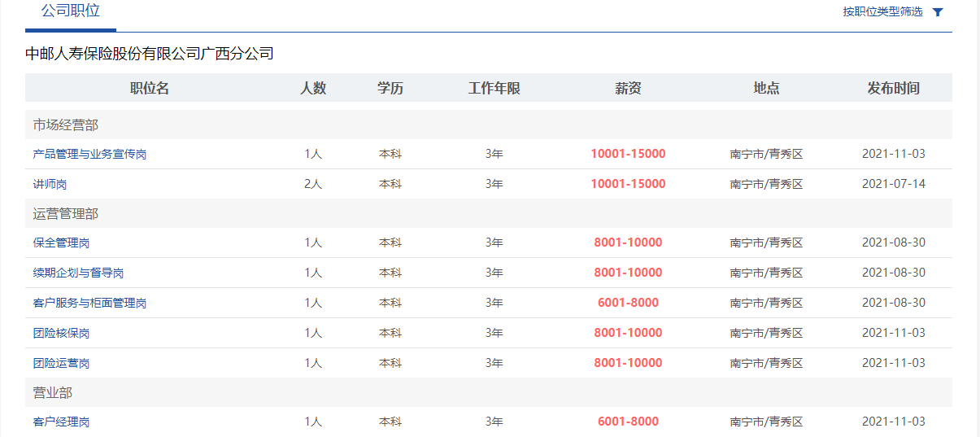This screenshot has height=437, width=980.
Task: Open the 客户经理岗 job posting
Action: pos(61,422)
